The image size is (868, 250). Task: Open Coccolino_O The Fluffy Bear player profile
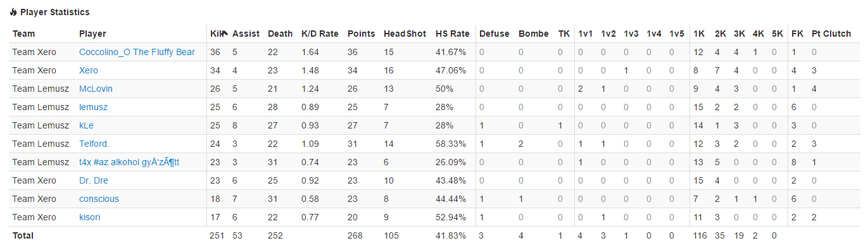pyautogui.click(x=137, y=52)
